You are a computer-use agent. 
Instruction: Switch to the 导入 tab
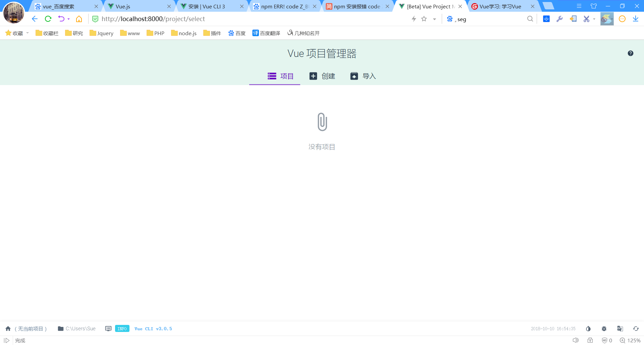pos(363,76)
